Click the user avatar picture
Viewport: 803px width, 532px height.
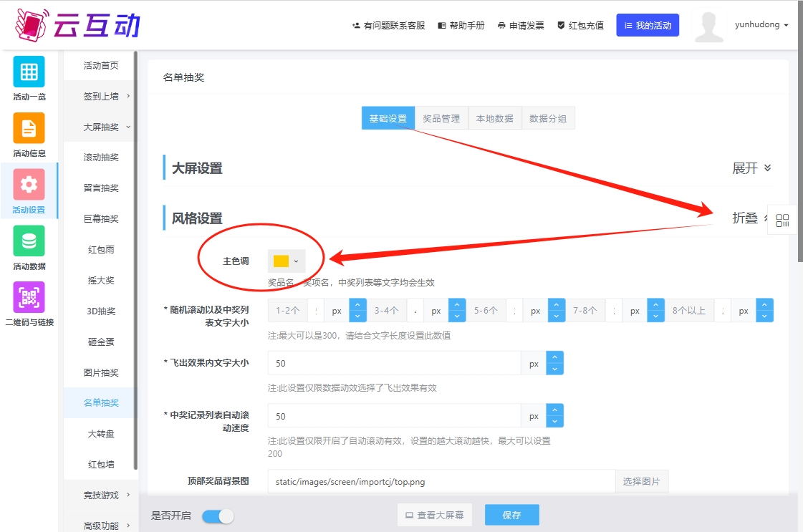[x=709, y=26]
